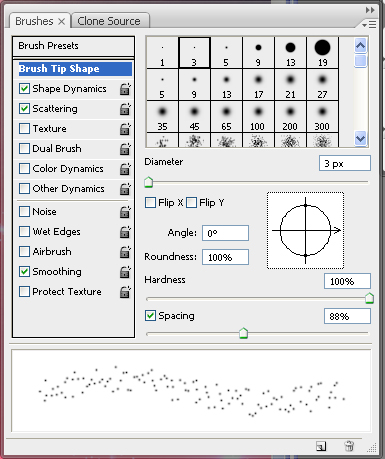
Task: Click the lock icon for Smoothing
Action: click(x=125, y=272)
